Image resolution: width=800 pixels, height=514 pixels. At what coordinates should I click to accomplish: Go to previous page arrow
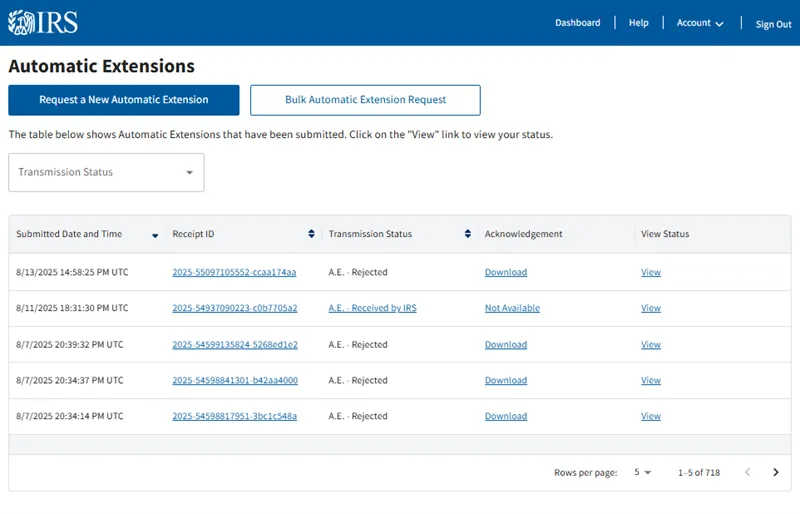pos(747,472)
